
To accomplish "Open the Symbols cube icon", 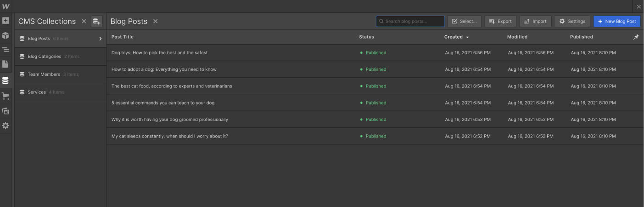I will [x=6, y=35].
